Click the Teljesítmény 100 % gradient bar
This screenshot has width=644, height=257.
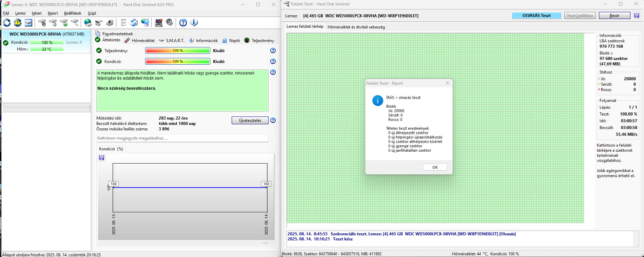178,50
